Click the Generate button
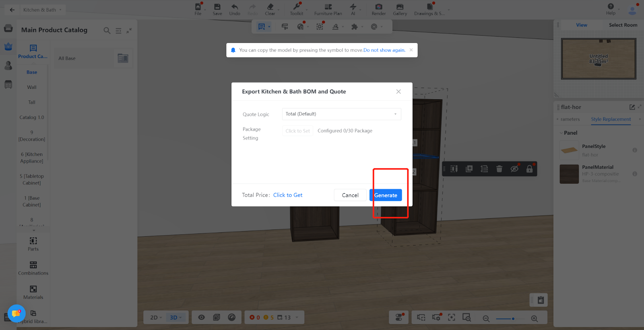 click(386, 195)
